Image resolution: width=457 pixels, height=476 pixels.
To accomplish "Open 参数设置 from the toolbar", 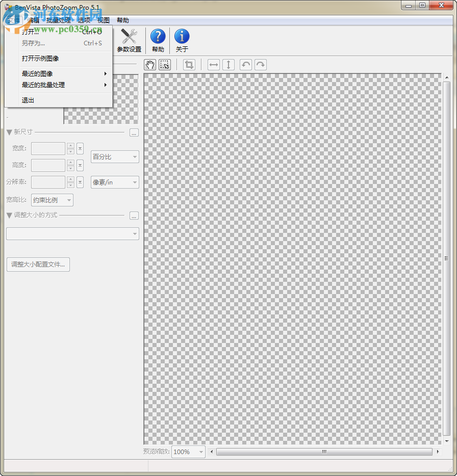I will click(129, 40).
